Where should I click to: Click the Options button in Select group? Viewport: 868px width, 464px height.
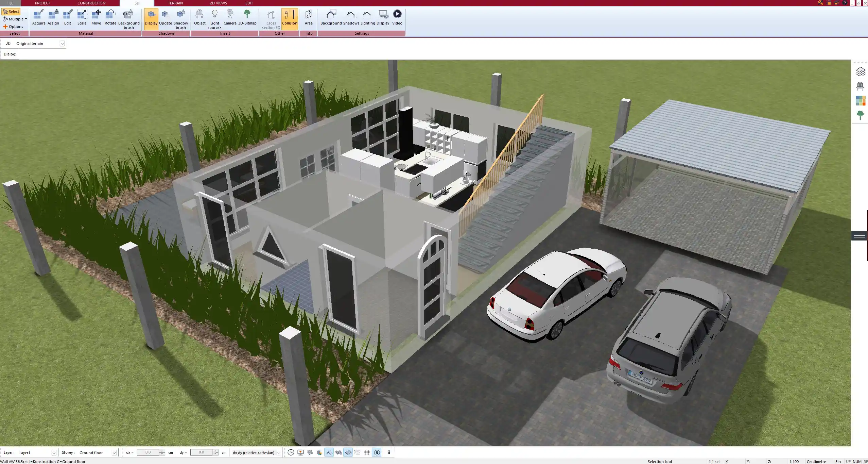point(14,27)
